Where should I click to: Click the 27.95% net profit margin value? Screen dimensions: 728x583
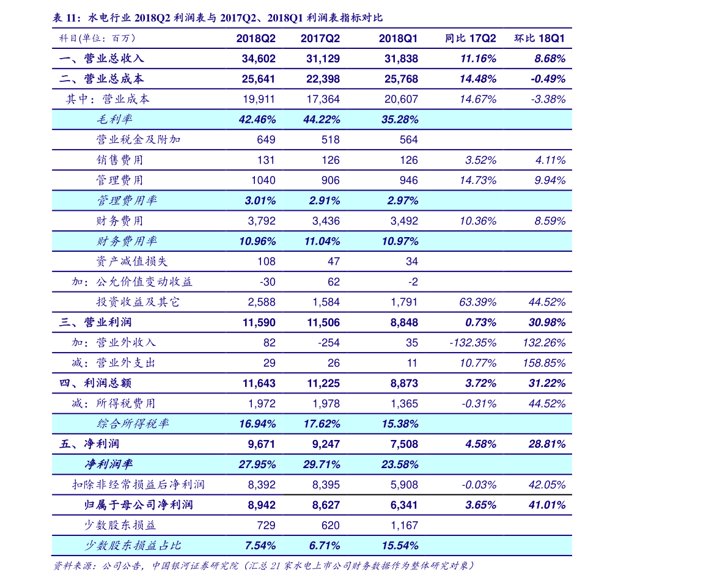tap(257, 464)
